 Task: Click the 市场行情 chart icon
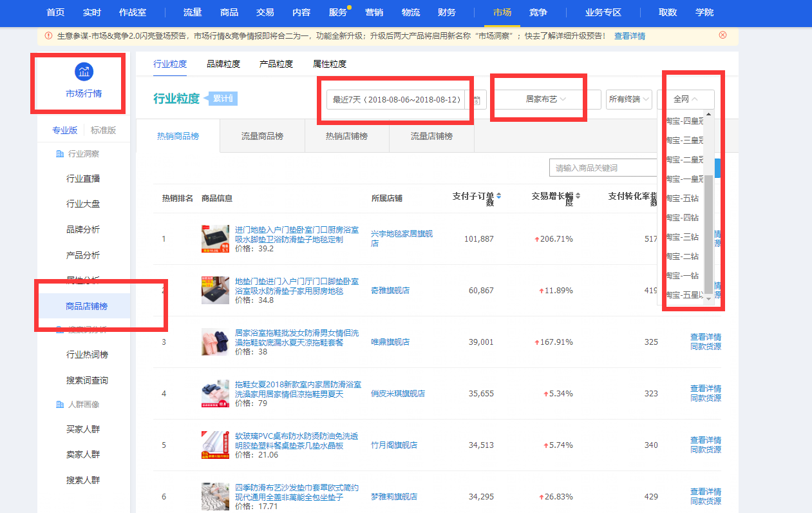click(x=84, y=72)
